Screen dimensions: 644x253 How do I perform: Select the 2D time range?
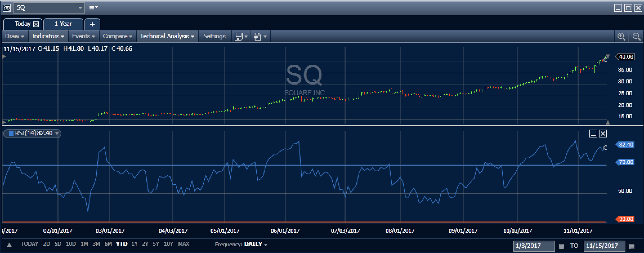pyautogui.click(x=46, y=244)
